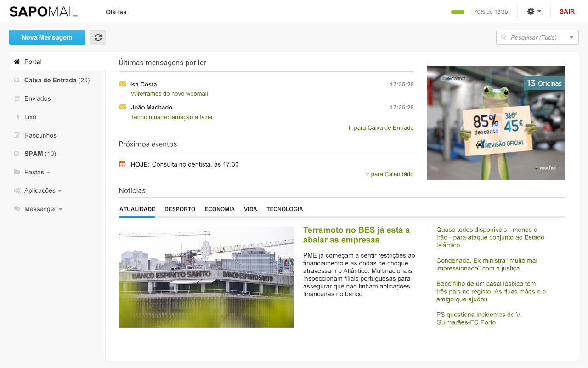
Task: Click the Messenger chat bubble icon
Action: pos(17,209)
